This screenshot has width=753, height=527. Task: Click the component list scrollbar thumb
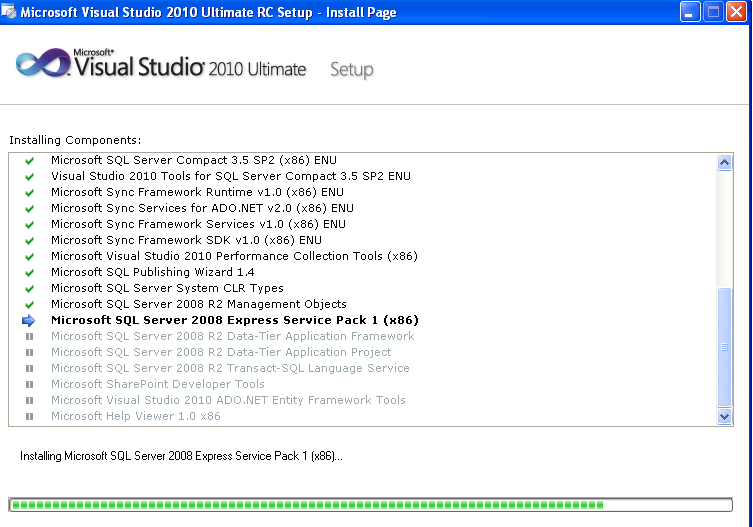[724, 347]
